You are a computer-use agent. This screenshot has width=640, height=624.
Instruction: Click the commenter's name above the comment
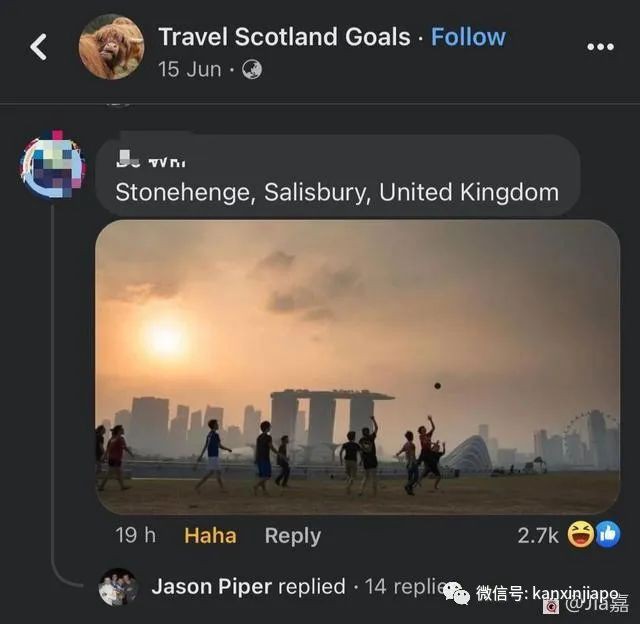pyautogui.click(x=152, y=160)
